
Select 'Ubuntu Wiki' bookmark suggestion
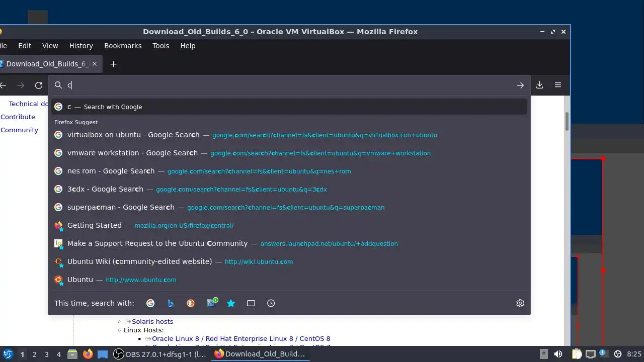(x=289, y=261)
